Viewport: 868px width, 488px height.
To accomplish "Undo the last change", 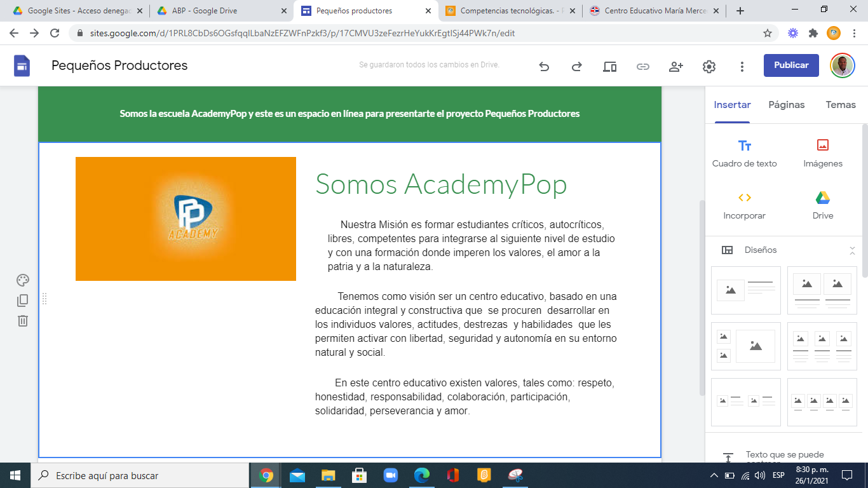I will pos(544,66).
